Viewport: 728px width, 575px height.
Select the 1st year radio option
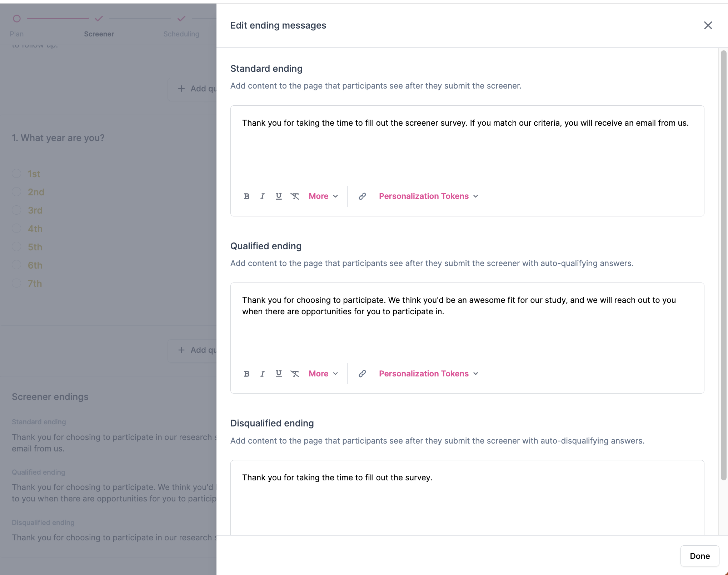[x=16, y=174]
